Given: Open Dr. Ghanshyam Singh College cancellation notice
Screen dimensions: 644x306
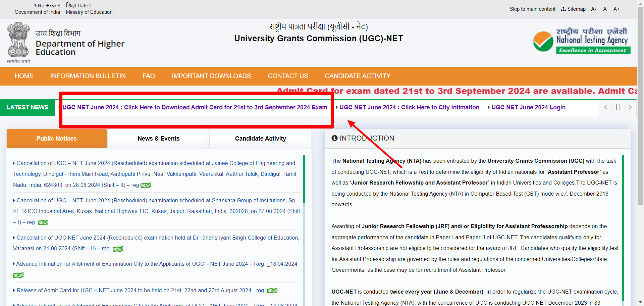Looking at the screenshot, I should pos(156,243).
